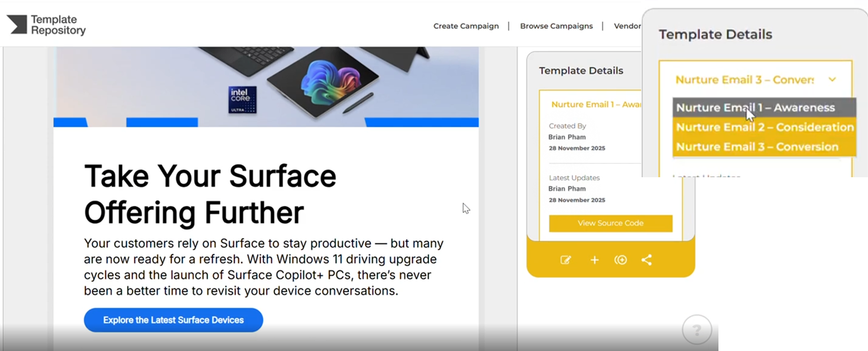Click the Latest Updates label in the small panel
The image size is (868, 351).
click(x=574, y=178)
